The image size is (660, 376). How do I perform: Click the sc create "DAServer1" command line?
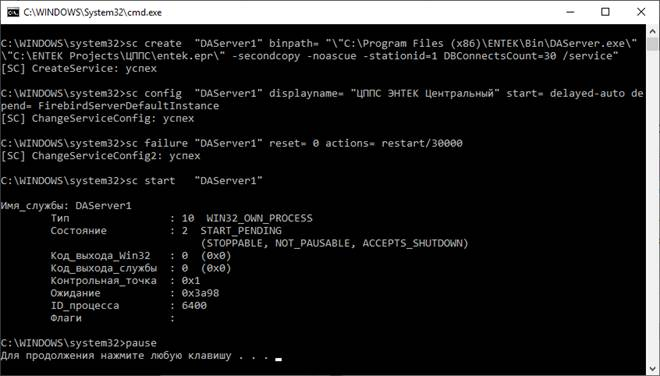[319, 50]
